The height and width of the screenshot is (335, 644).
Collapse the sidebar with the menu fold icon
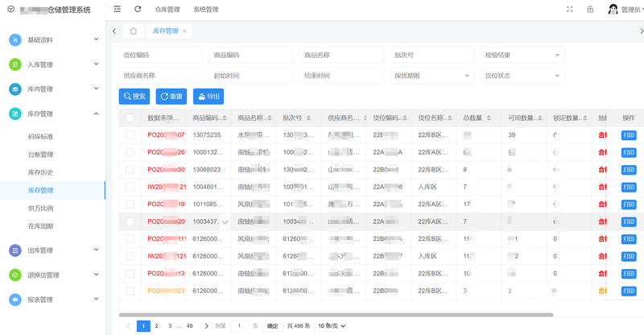118,10
